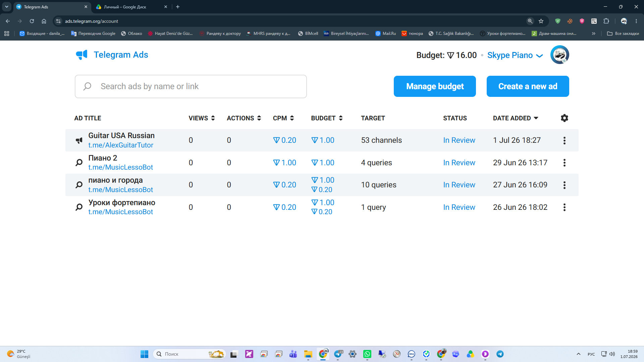Click the zoom magnifier icon in address bar

[530, 21]
